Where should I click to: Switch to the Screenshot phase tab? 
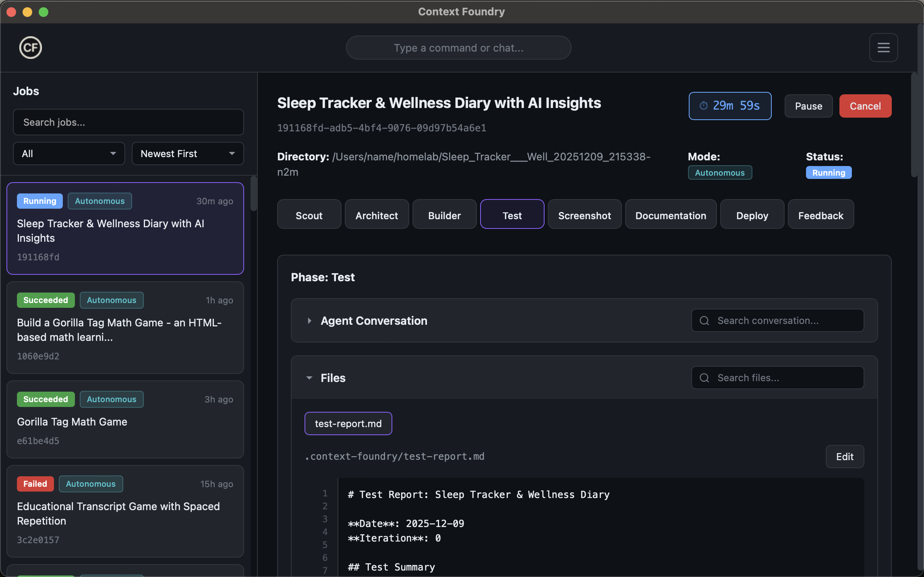584,214
